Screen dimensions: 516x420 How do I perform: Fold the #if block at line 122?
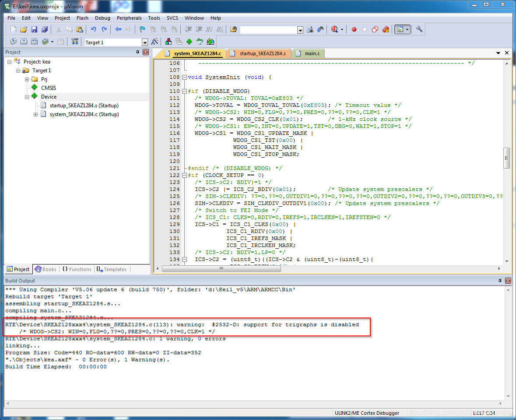[x=185, y=176]
